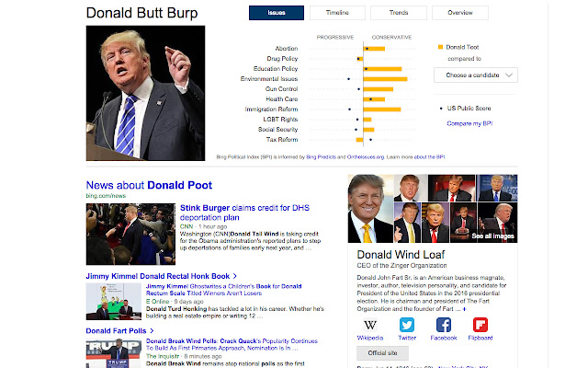The width and height of the screenshot is (588, 368).
Task: Switch to the Overview tab
Action: pyautogui.click(x=460, y=13)
